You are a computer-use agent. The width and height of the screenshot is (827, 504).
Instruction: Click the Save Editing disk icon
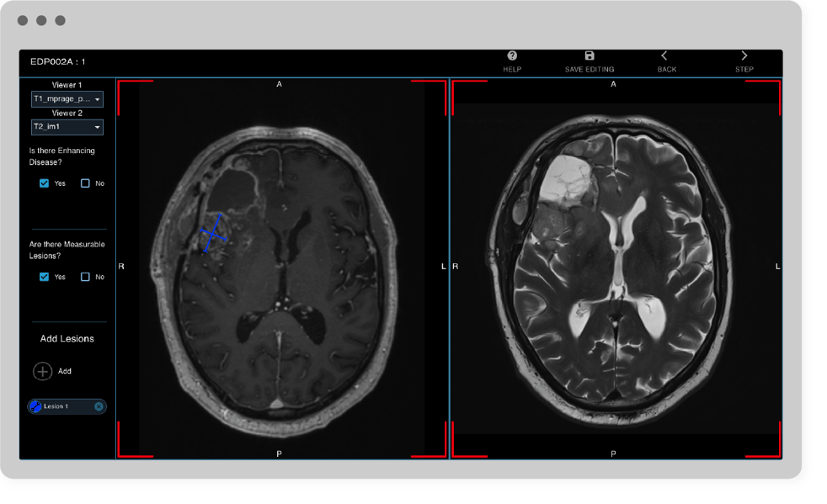(589, 56)
